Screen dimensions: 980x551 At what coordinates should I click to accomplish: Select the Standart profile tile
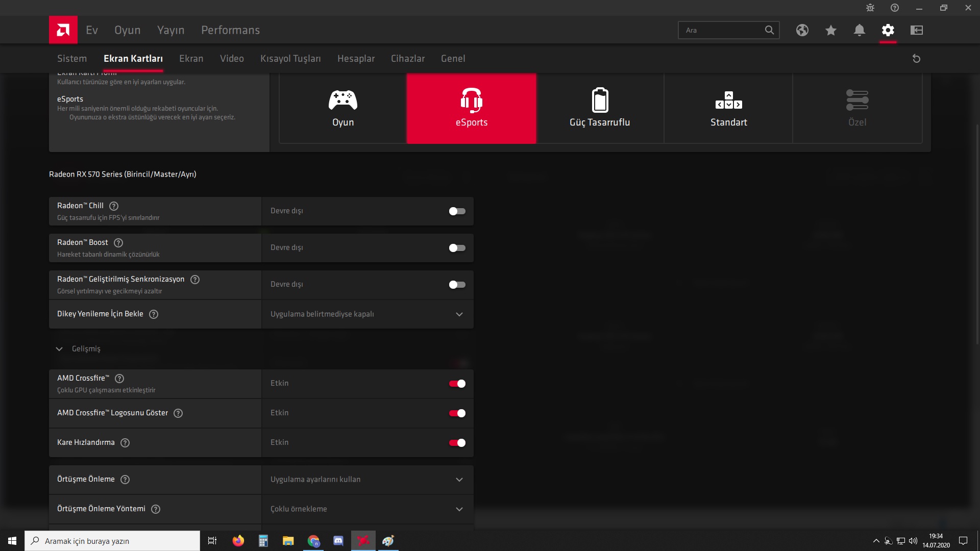click(x=728, y=108)
